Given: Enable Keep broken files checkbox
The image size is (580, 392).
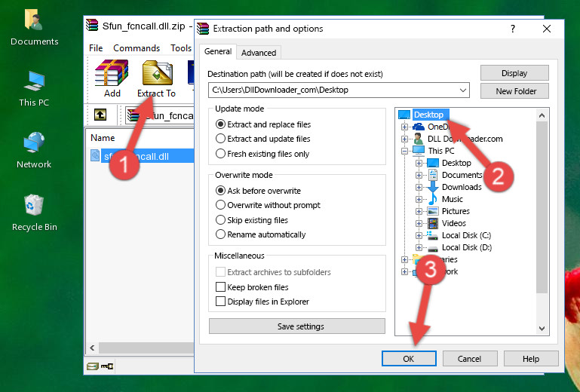Looking at the screenshot, I should click(220, 287).
